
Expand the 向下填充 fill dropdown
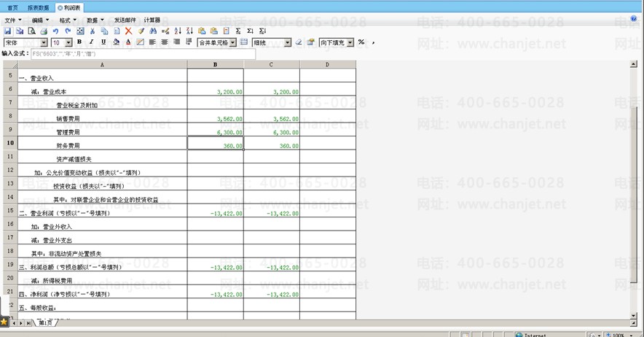[x=351, y=43]
